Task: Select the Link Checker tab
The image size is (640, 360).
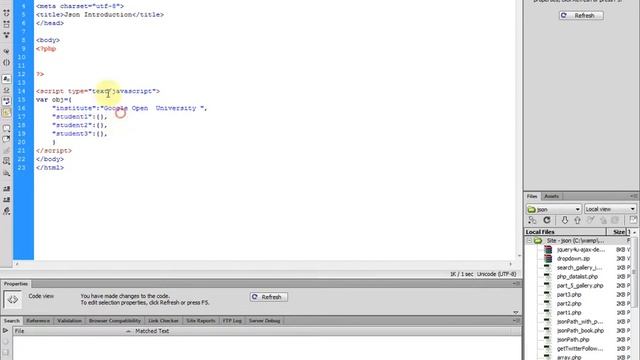Action: coord(163,321)
